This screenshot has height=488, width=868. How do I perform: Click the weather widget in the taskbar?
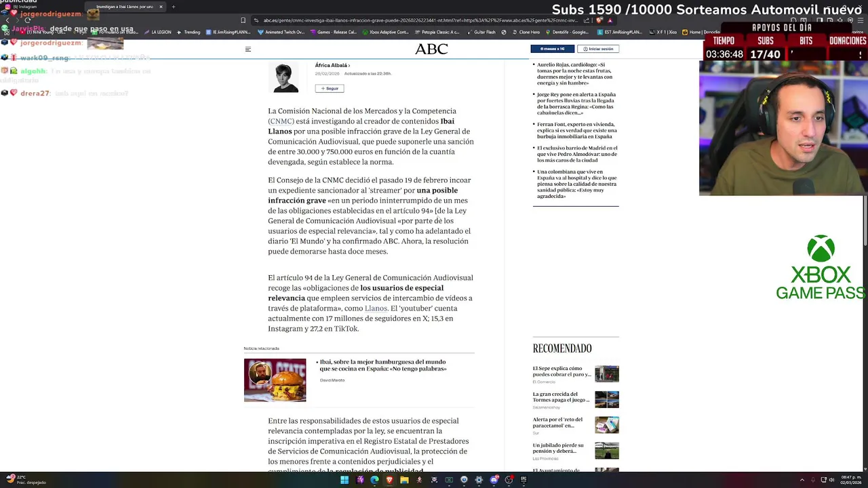click(26, 480)
